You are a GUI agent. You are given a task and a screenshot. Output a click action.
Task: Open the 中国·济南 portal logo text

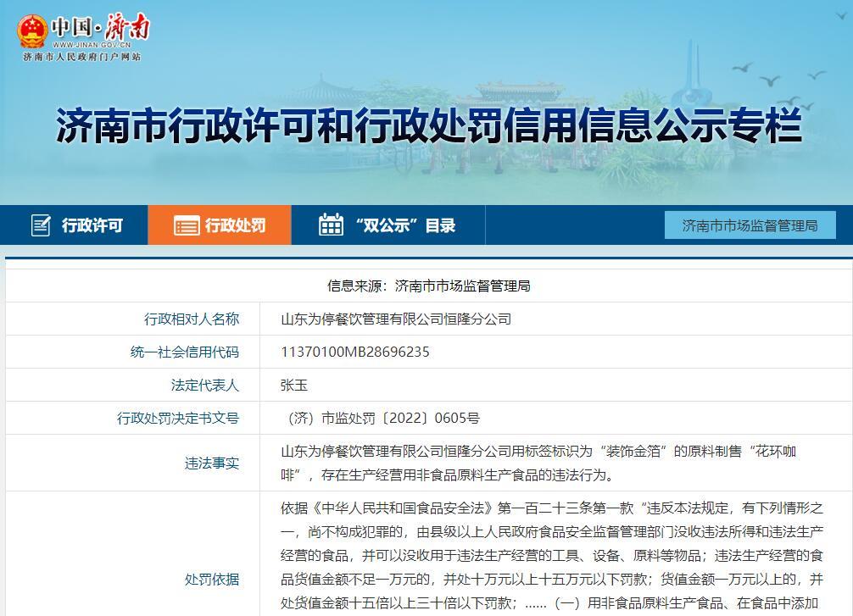(x=101, y=26)
